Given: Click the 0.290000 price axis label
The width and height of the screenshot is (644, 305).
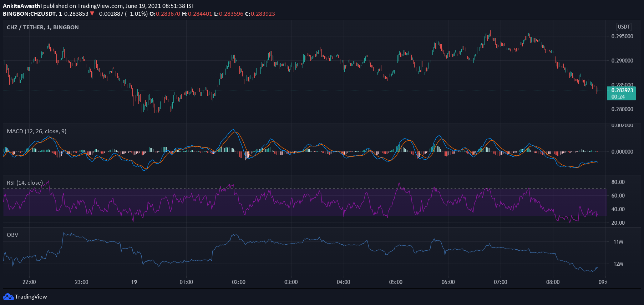Looking at the screenshot, I should coord(622,61).
